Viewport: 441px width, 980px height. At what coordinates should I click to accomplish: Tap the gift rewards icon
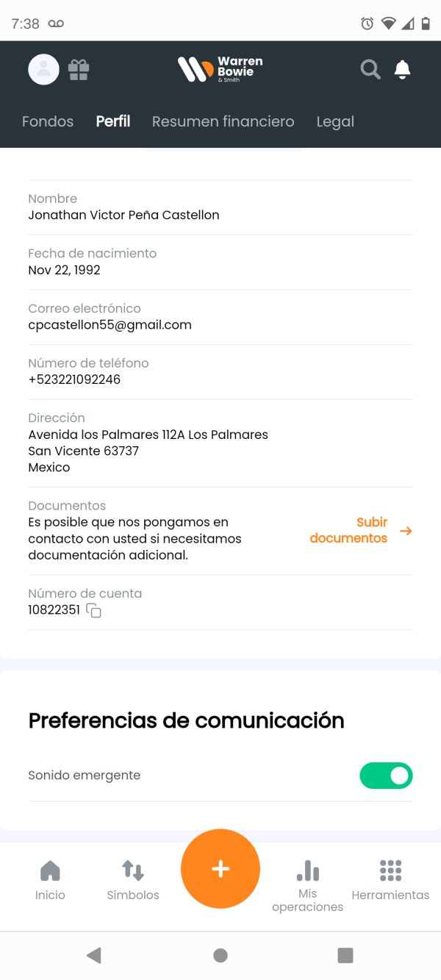(x=79, y=69)
